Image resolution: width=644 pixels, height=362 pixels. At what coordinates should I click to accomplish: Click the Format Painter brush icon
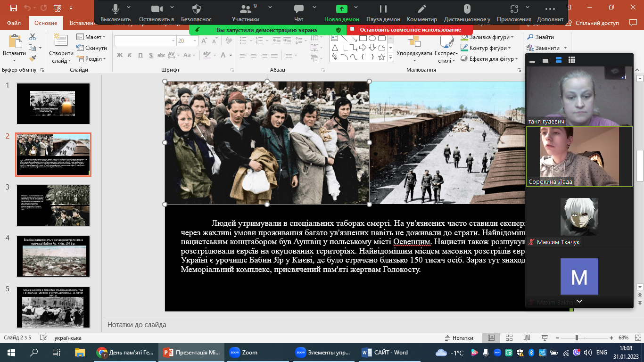pos(33,58)
